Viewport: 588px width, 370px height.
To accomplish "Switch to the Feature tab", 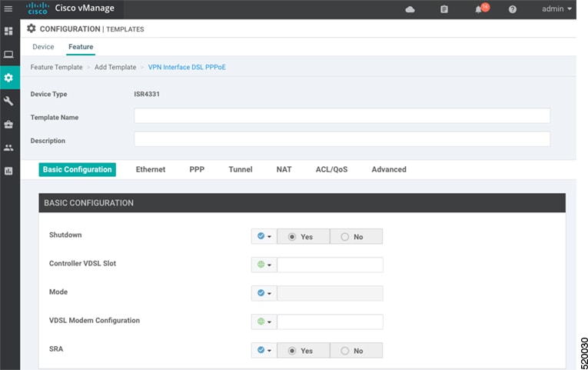I will [81, 47].
